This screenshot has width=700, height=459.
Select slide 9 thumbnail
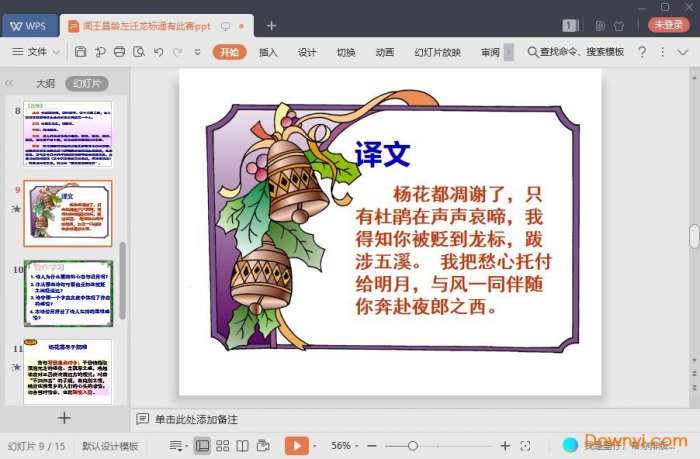68,213
